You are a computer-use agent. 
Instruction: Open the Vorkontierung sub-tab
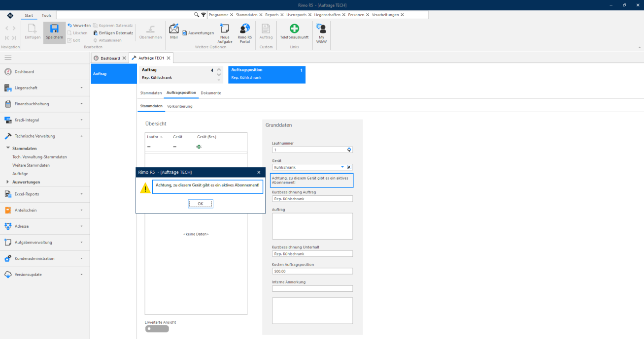pyautogui.click(x=180, y=106)
